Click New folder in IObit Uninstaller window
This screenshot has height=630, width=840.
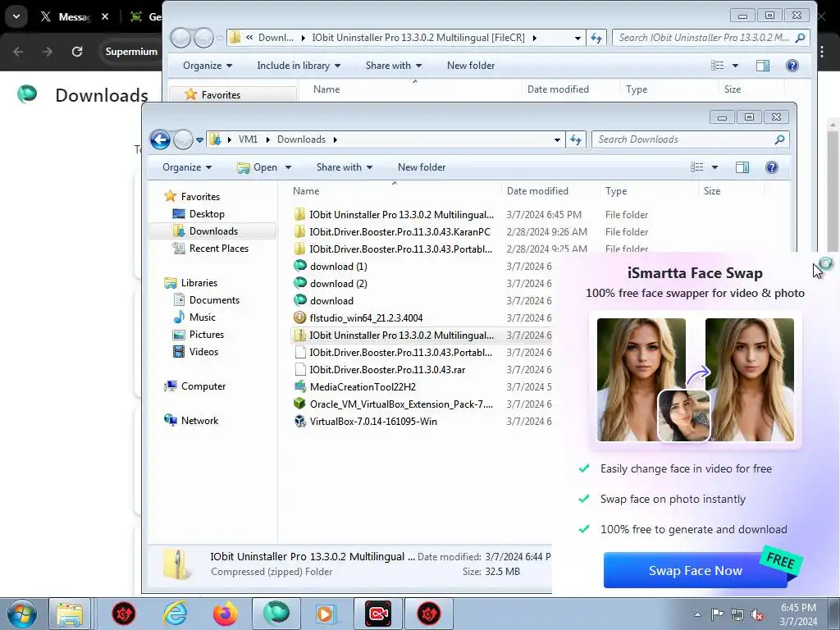(x=471, y=66)
